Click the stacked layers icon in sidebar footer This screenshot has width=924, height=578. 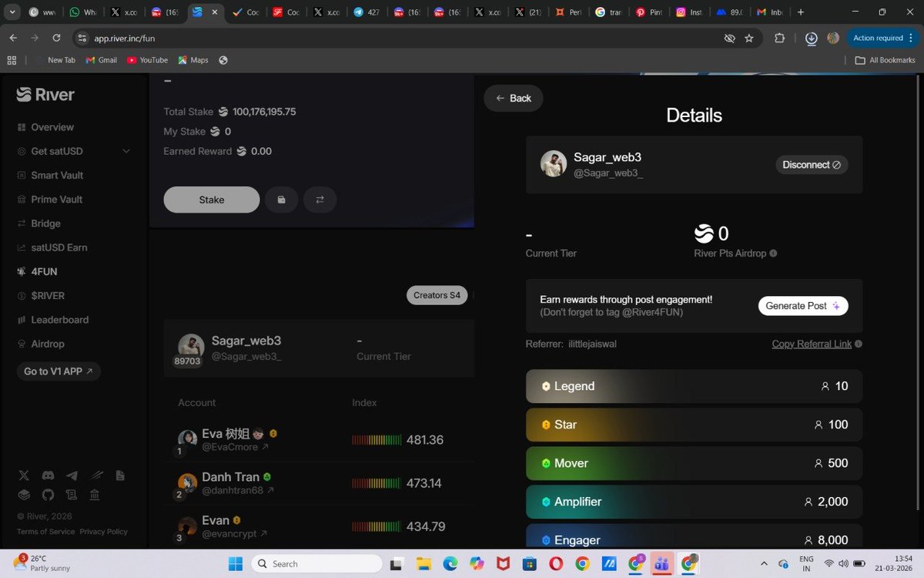point(24,495)
